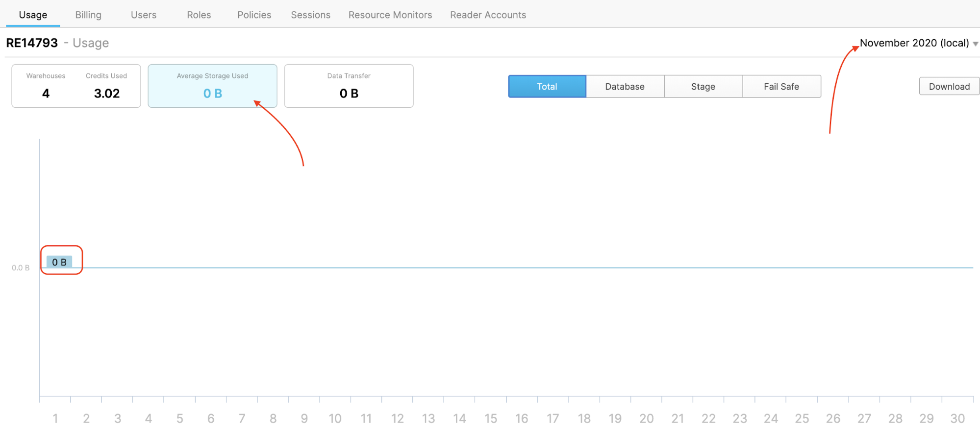Image resolution: width=980 pixels, height=430 pixels.
Task: Click the Usage tab
Action: [x=33, y=15]
